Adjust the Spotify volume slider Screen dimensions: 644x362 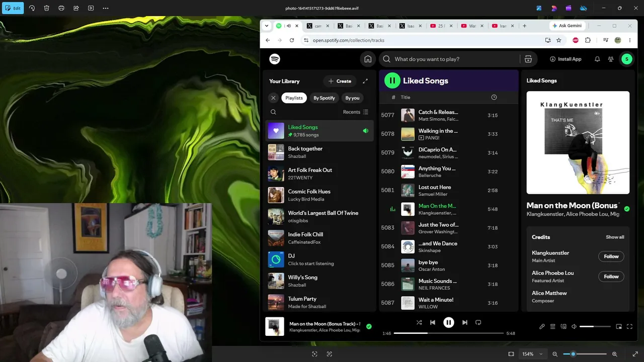(x=595, y=326)
